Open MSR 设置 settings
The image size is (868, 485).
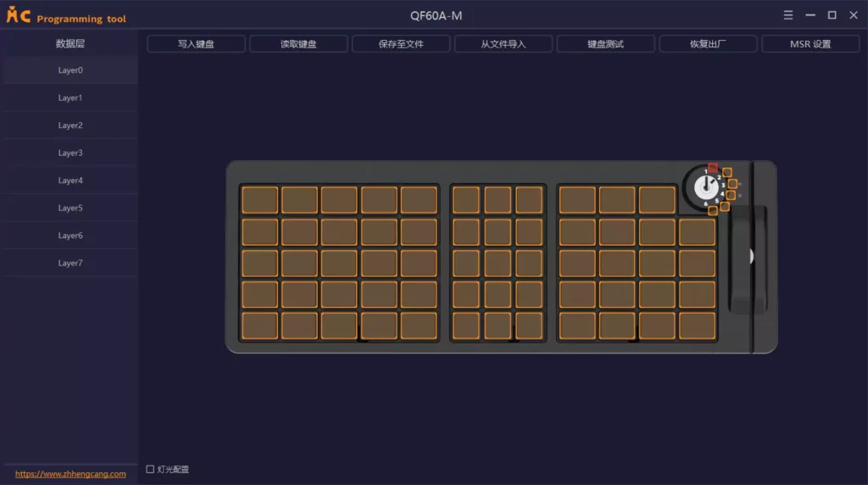[810, 44]
